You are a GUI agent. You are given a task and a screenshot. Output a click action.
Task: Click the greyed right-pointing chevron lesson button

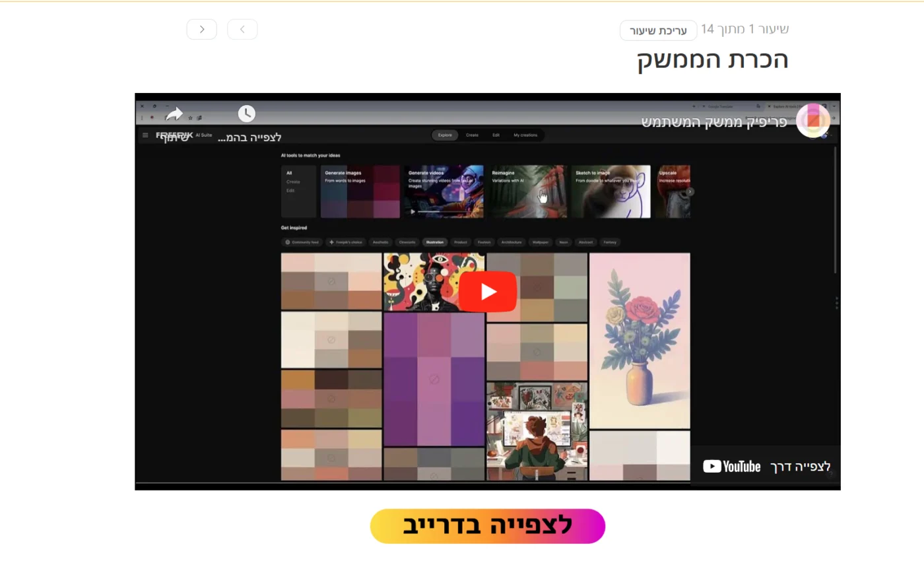[242, 29]
